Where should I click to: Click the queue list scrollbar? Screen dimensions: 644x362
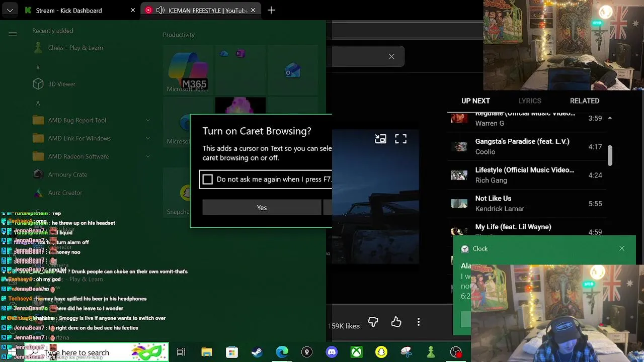click(610, 155)
